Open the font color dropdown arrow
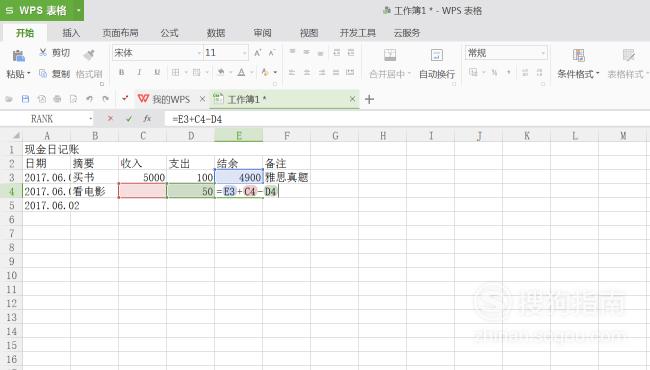 251,73
